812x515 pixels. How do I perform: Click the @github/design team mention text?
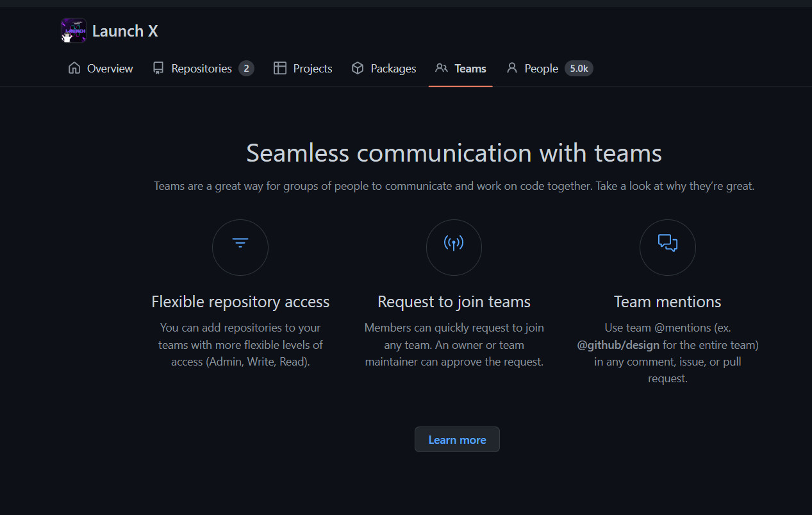617,344
